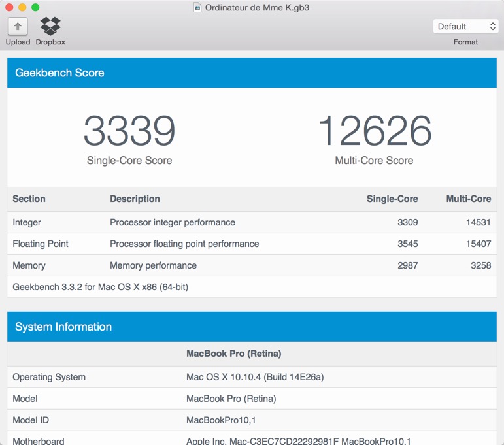This screenshot has width=504, height=445.
Task: Minimize window using yellow button
Action: pyautogui.click(x=22, y=7)
